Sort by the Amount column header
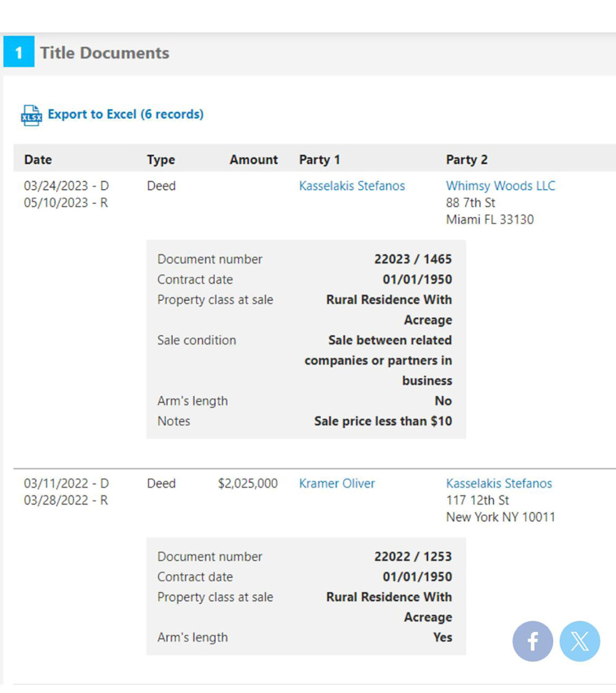 point(253,159)
